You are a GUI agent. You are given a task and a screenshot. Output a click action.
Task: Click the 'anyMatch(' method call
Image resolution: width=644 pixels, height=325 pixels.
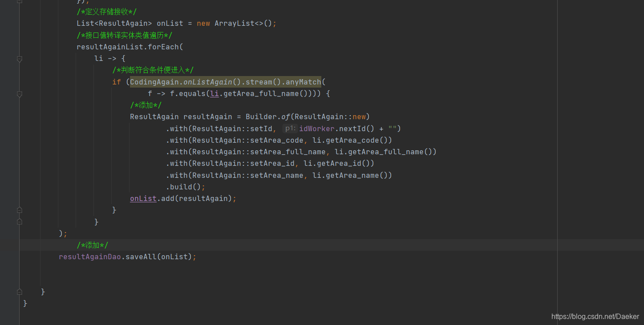pos(306,82)
